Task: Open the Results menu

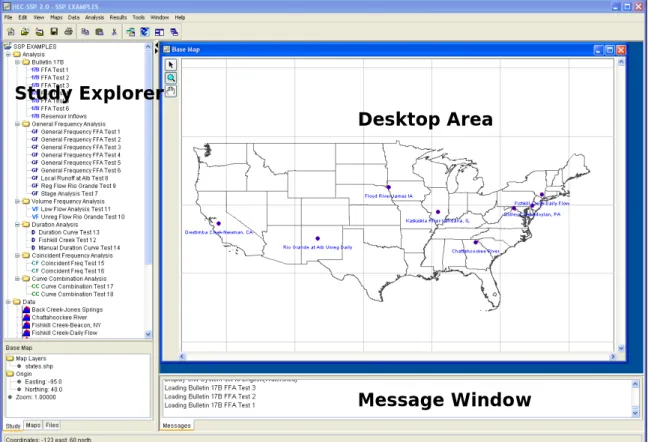Action: [x=118, y=17]
